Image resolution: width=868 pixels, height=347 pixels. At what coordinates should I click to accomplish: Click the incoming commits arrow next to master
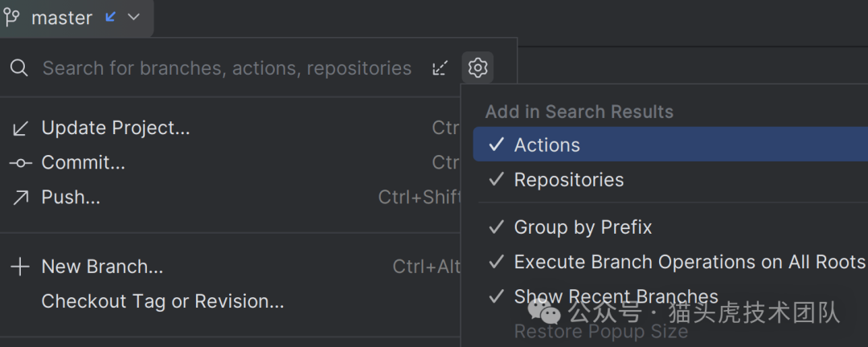pyautogui.click(x=111, y=17)
